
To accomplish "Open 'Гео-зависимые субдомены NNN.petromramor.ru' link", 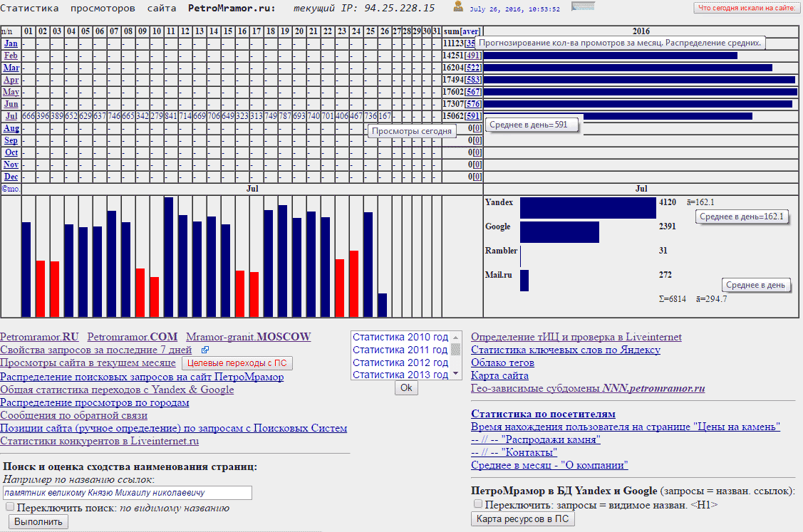I will click(x=588, y=388).
